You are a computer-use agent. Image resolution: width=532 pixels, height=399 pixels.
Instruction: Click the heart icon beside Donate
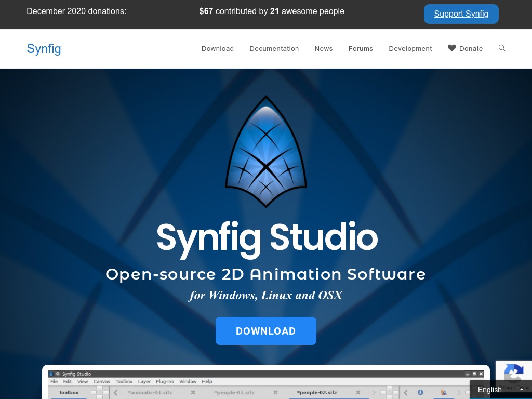coord(451,48)
